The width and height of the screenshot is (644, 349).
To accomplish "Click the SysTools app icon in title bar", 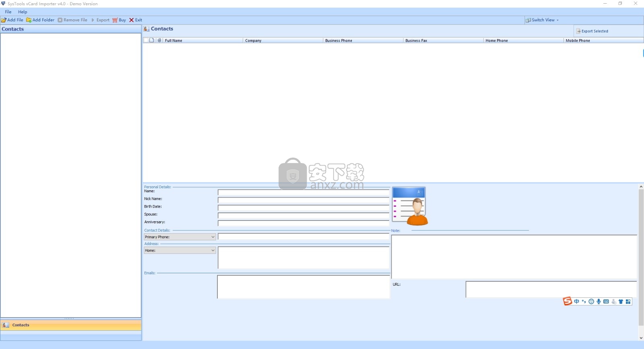I will pos(4,4).
